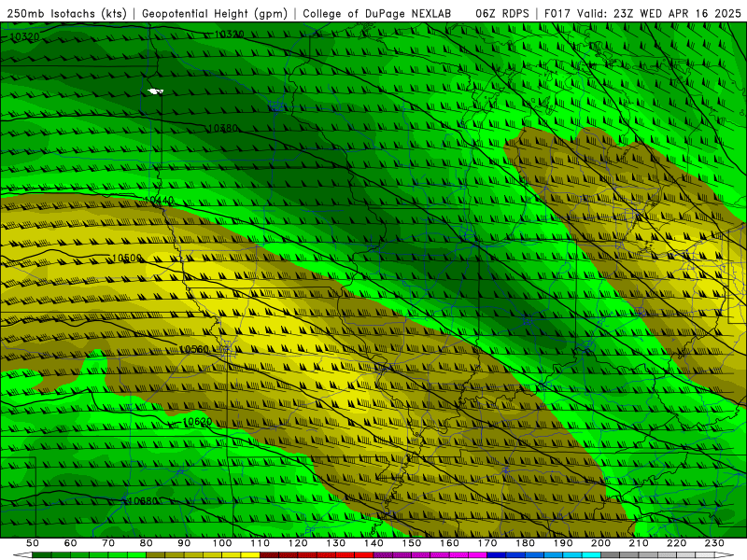Click the 10440 height contour label
The image size is (747, 560).
(159, 201)
